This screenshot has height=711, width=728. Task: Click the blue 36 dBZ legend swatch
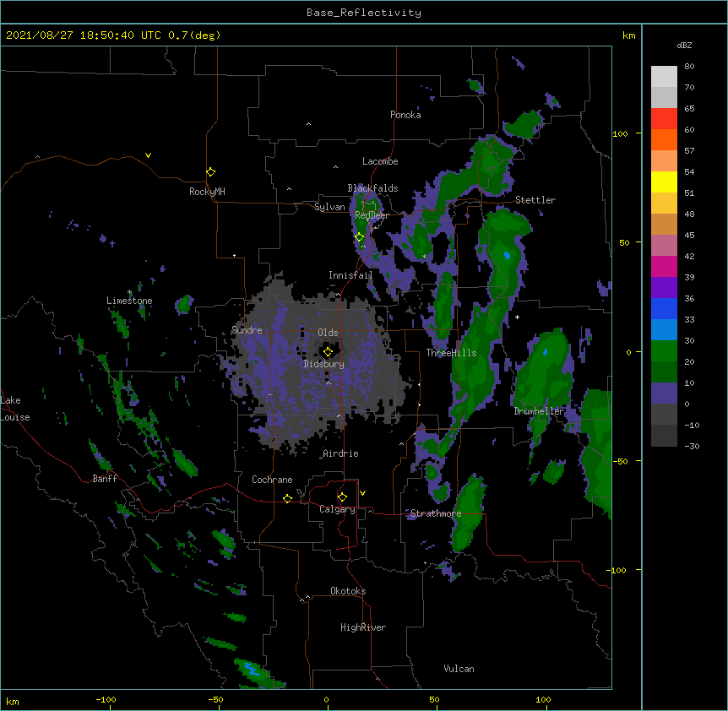click(664, 308)
